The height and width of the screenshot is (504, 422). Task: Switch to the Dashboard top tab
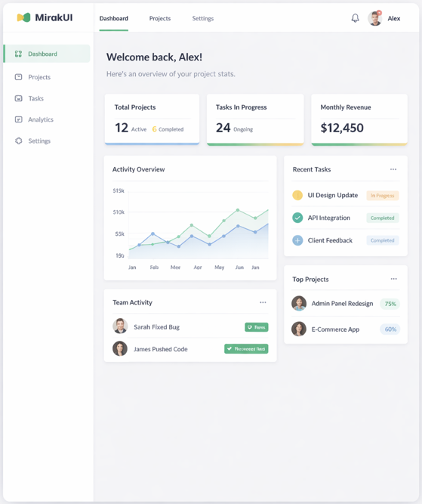coord(114,19)
